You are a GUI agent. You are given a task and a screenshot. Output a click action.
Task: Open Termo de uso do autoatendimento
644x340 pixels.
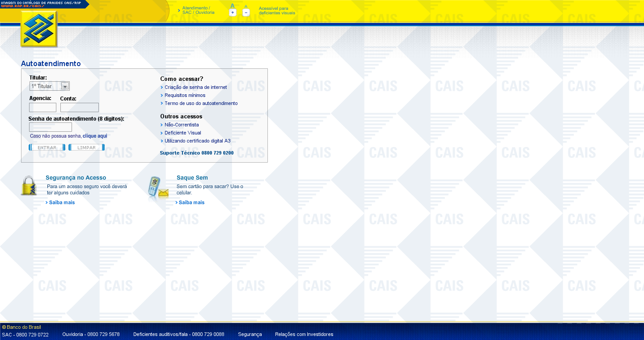(x=201, y=104)
